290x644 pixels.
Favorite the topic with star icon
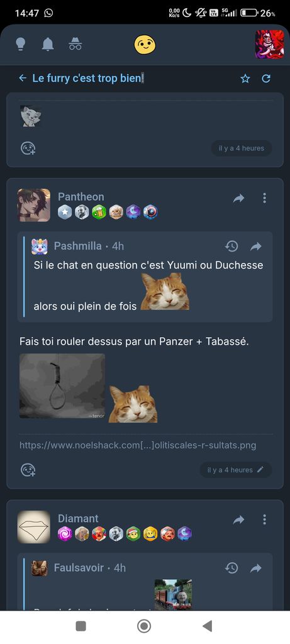pos(245,79)
